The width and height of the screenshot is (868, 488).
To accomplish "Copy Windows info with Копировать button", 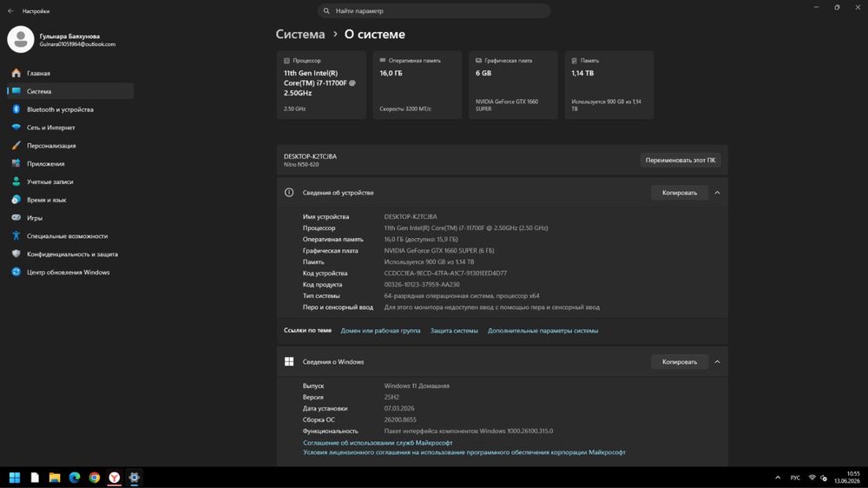I will [x=680, y=362].
